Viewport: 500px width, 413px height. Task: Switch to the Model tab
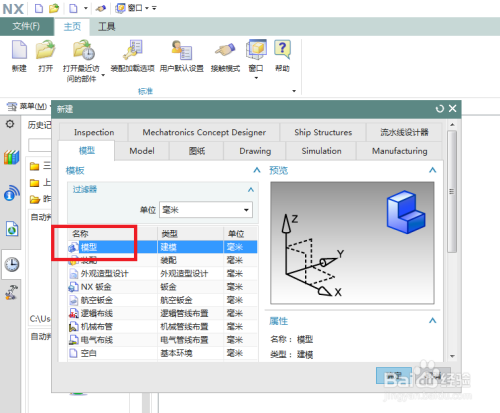pyautogui.click(x=142, y=151)
